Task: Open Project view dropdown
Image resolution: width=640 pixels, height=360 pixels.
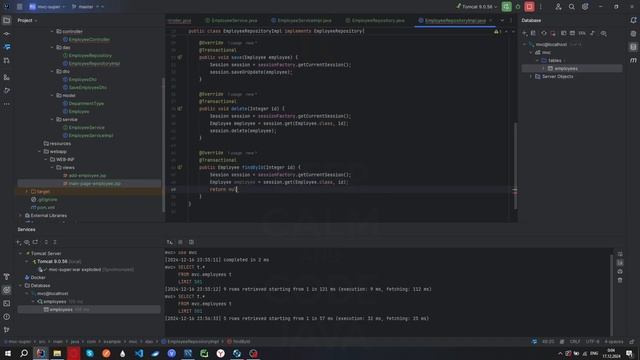Action: [x=27, y=20]
